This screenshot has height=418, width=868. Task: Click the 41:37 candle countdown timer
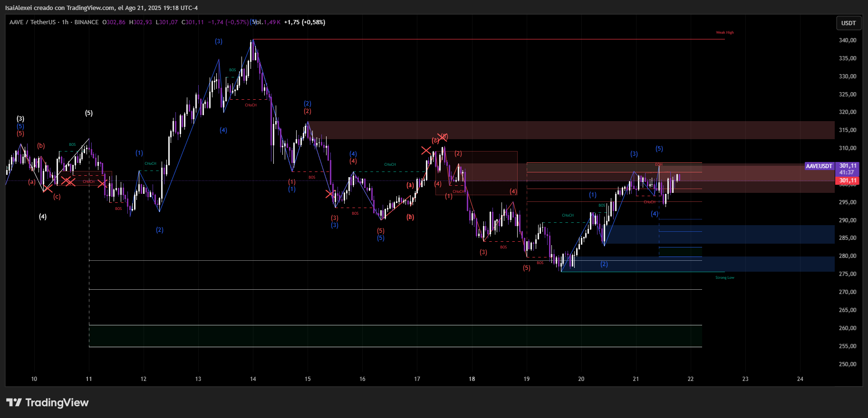click(847, 172)
